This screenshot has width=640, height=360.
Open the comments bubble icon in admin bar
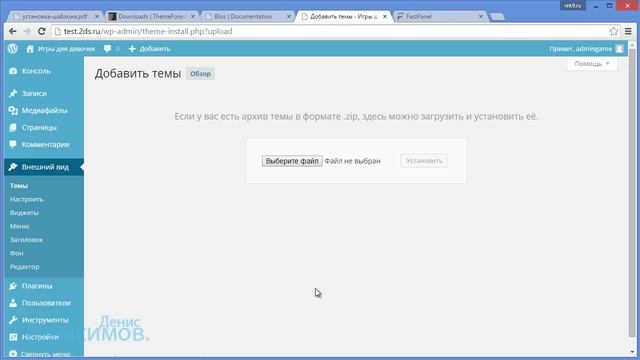click(107, 49)
